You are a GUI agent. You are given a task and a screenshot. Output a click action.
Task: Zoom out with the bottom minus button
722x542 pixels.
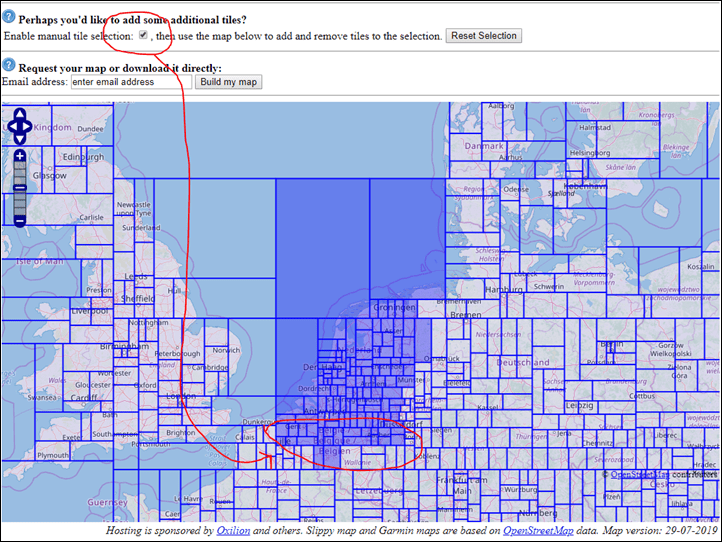[x=20, y=221]
